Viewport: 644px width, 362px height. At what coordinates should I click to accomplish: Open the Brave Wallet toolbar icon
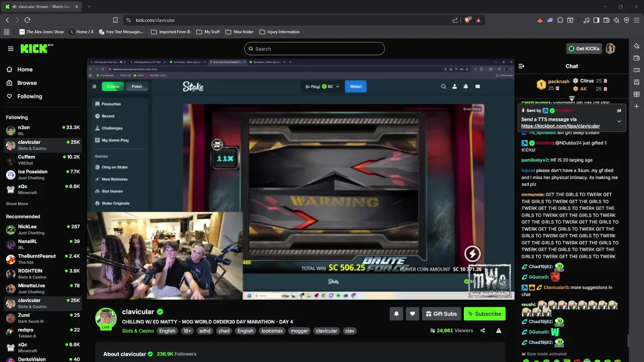pyautogui.click(x=606, y=20)
